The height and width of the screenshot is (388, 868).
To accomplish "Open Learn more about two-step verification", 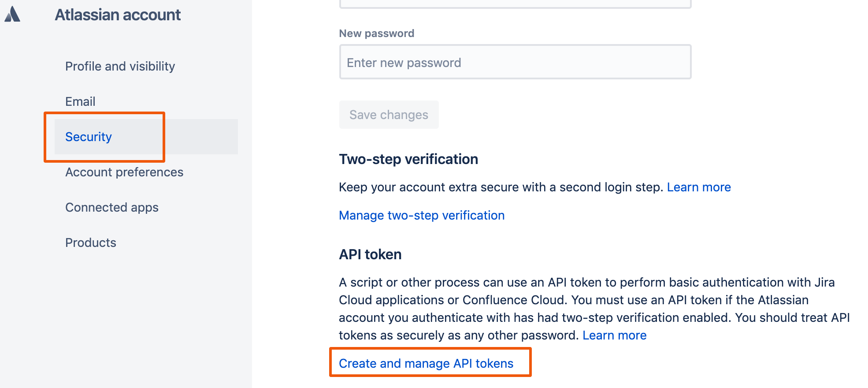I will pos(699,187).
